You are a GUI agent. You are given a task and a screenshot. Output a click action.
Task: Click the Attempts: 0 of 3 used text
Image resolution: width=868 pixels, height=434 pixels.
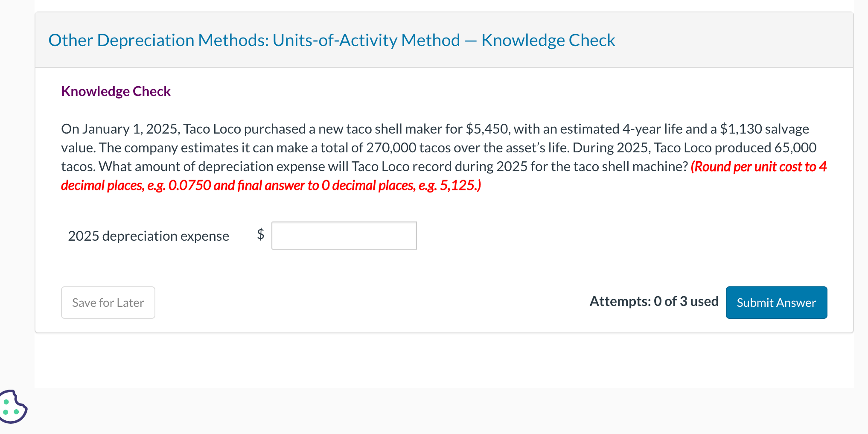tap(654, 301)
